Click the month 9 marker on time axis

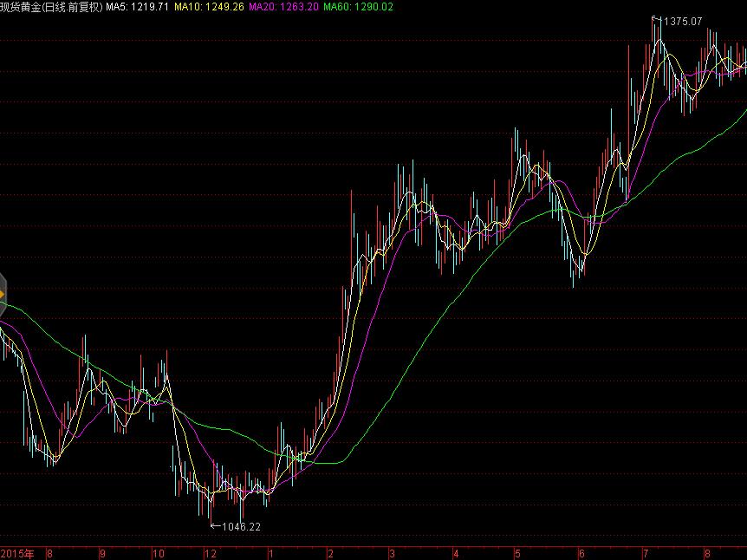click(x=102, y=554)
